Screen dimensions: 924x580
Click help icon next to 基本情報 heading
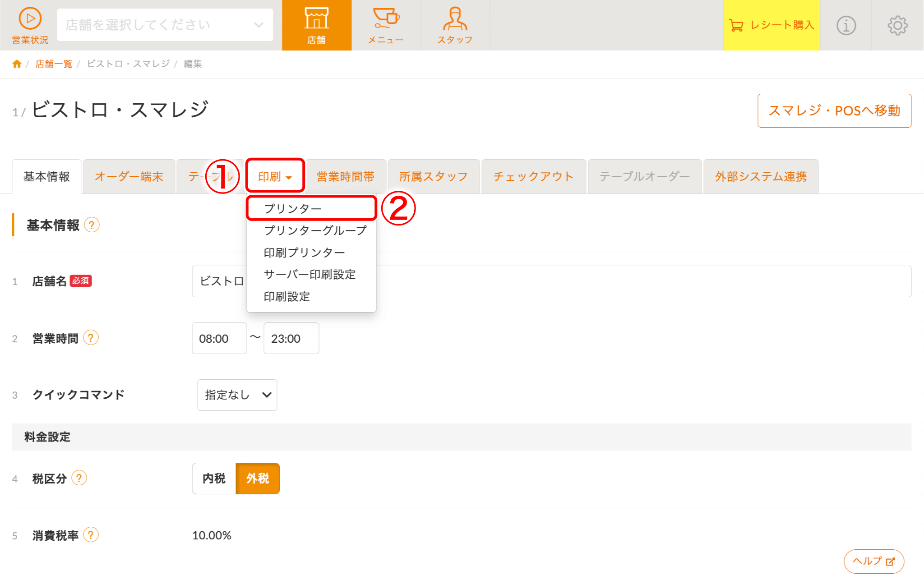coord(92,225)
